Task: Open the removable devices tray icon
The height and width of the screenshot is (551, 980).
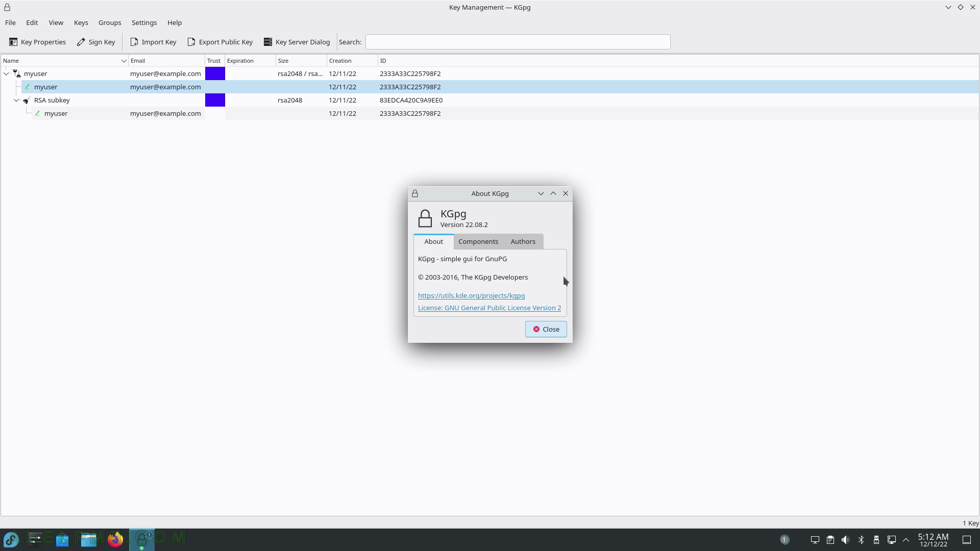Action: (x=876, y=540)
